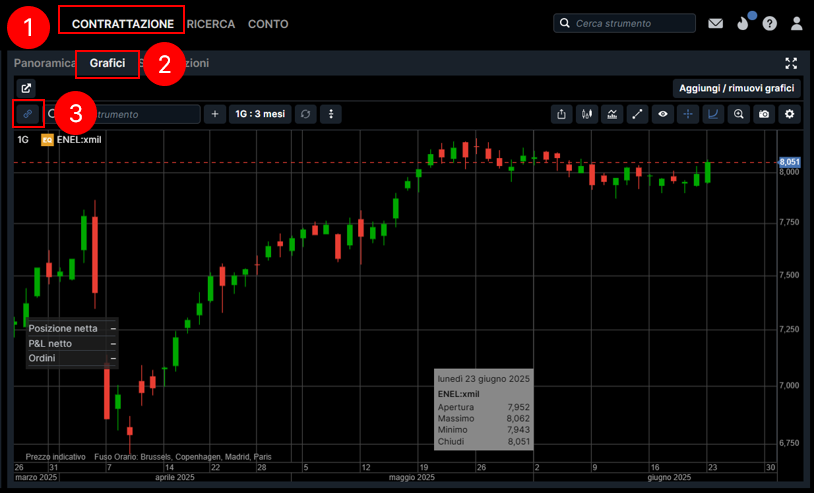814x493 pixels.
Task: Open the help question mark icon
Action: [769, 23]
